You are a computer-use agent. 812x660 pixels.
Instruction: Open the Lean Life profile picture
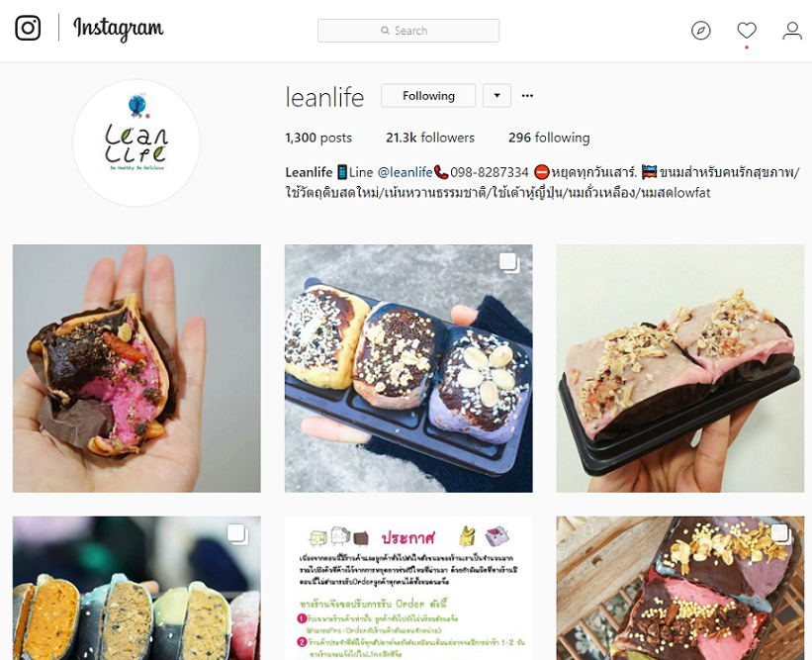[136, 142]
